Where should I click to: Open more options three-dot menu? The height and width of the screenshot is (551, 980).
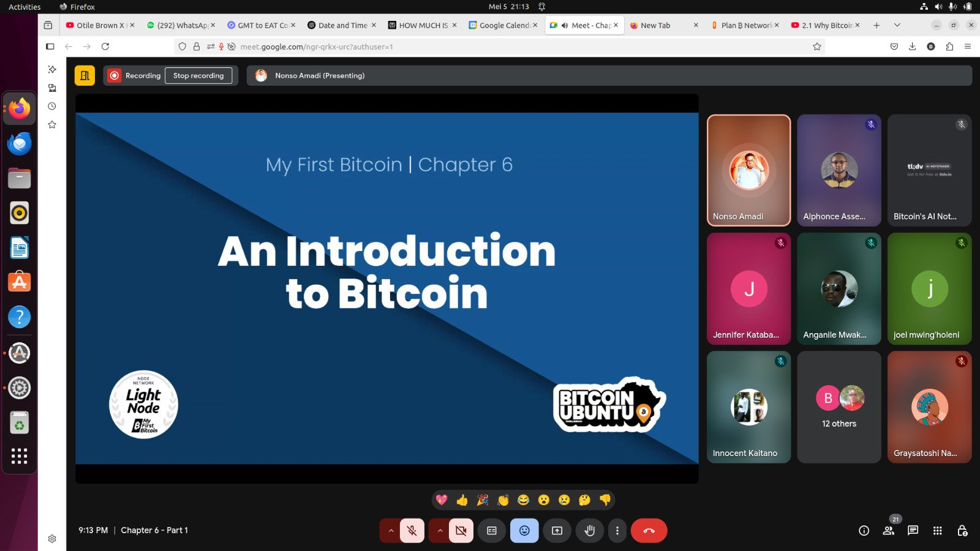[617, 531]
